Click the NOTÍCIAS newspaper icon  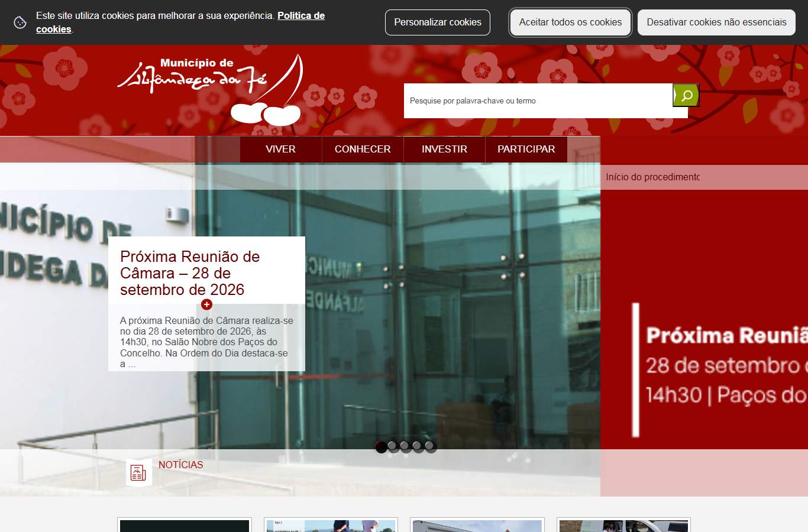coord(138,473)
